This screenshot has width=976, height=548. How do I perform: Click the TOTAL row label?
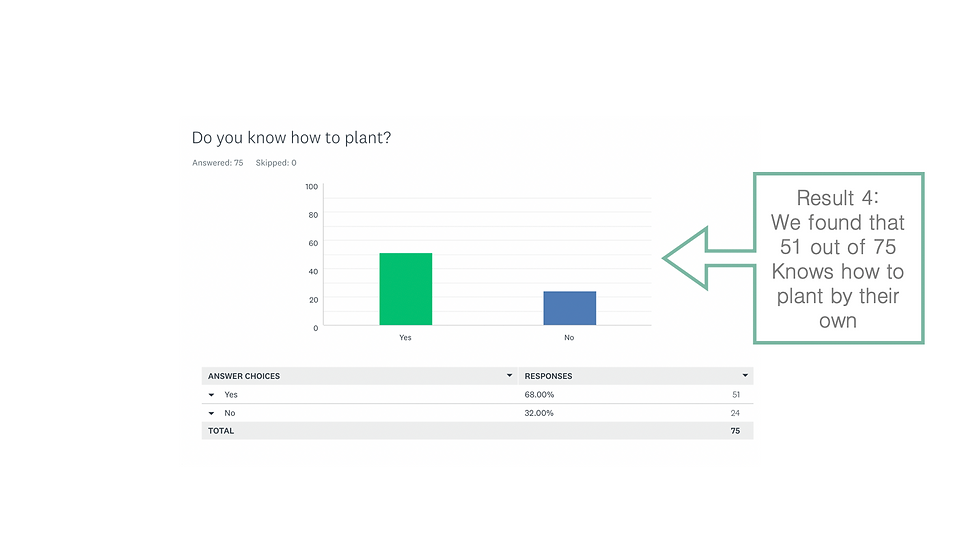click(221, 431)
